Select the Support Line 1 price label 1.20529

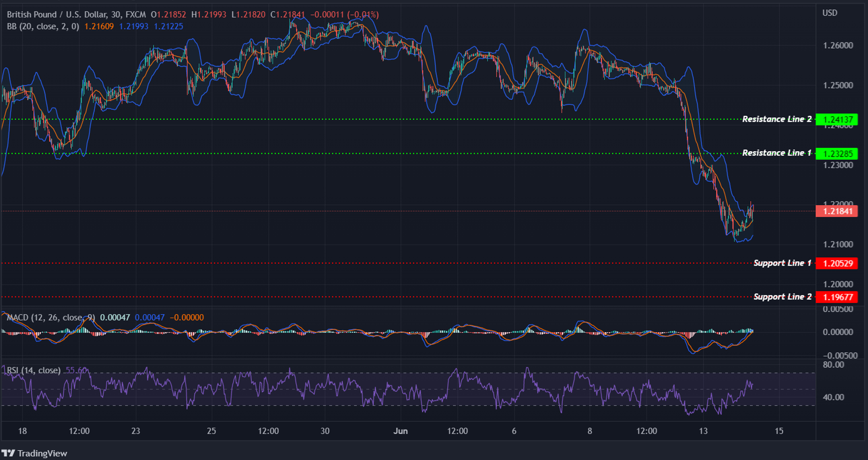(838, 263)
